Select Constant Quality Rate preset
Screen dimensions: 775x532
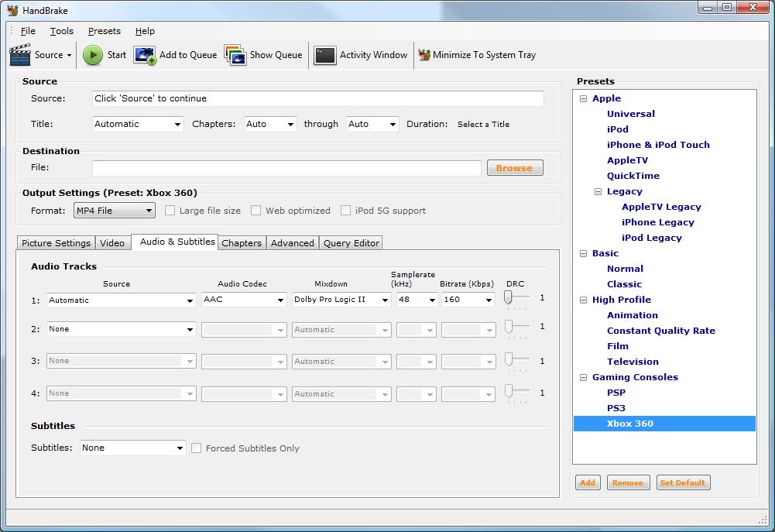click(661, 331)
